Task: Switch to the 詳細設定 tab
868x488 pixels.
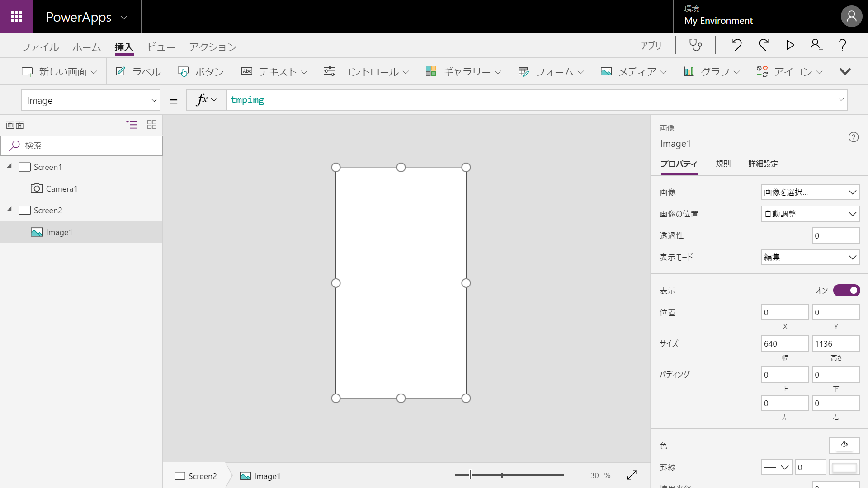Action: (x=763, y=164)
